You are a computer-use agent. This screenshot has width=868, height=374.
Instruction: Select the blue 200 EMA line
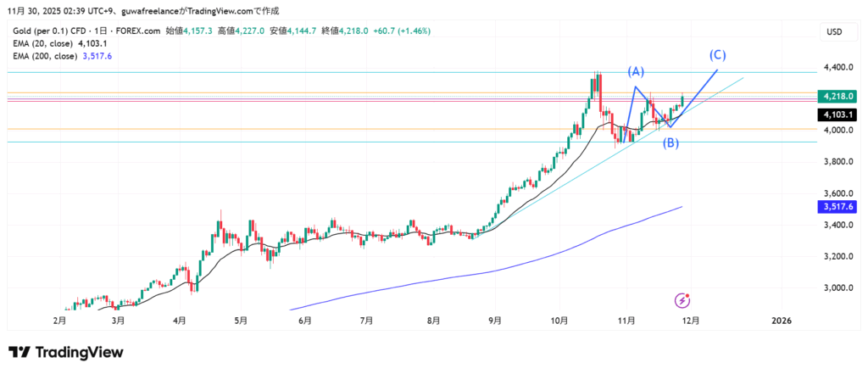(509, 265)
